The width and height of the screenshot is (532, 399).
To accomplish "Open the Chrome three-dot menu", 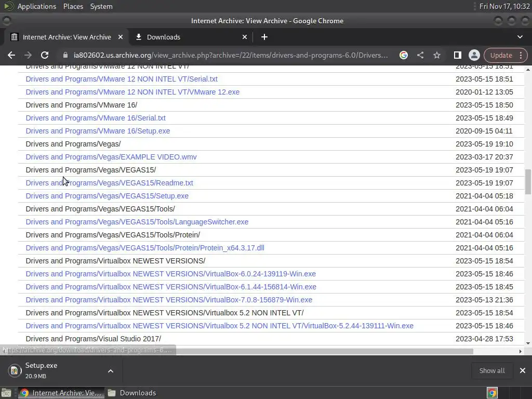I will [x=521, y=55].
